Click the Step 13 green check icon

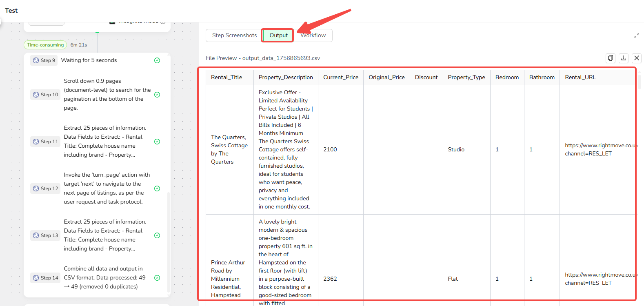157,235
